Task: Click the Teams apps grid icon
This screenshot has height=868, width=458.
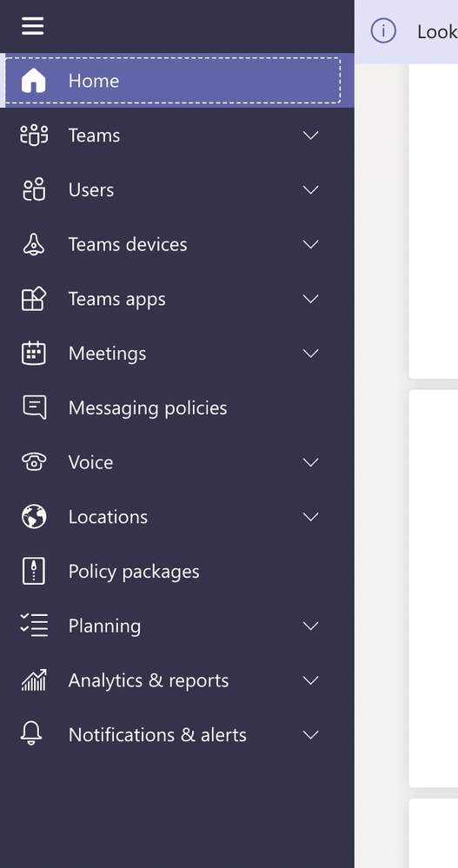Action: [x=34, y=299]
